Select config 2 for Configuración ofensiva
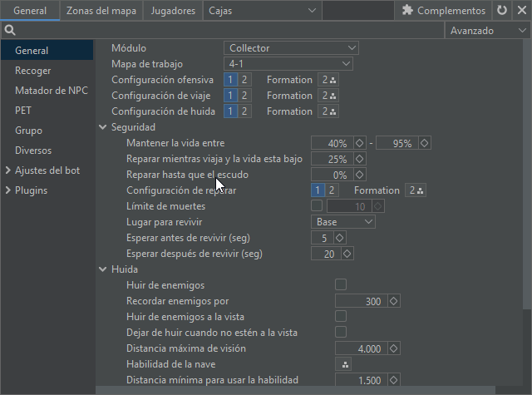The height and width of the screenshot is (395, 532). click(244, 80)
